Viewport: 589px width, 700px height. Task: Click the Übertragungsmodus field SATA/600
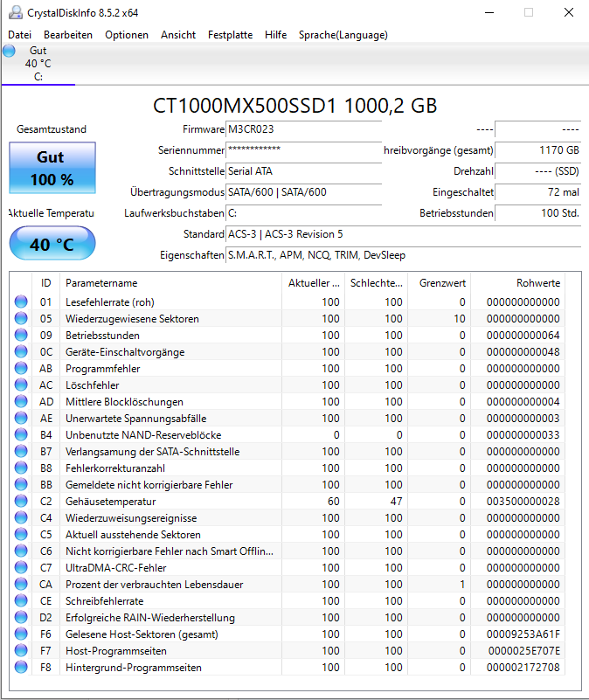[x=303, y=192]
